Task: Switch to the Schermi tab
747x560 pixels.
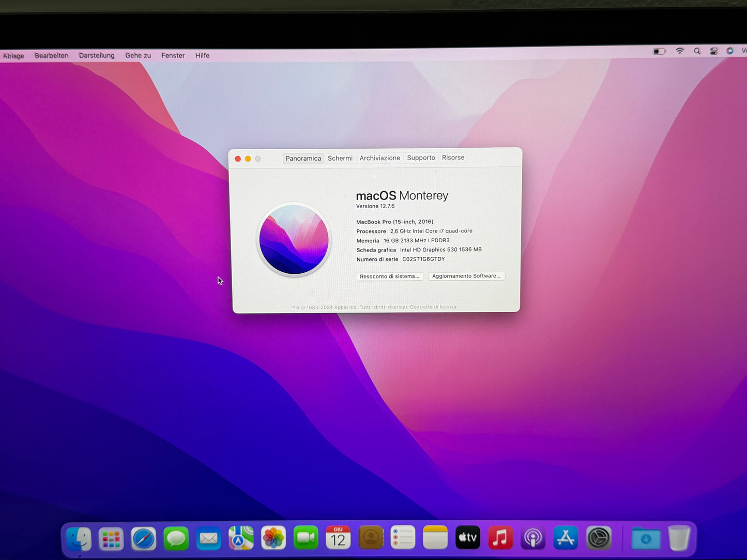Action: pos(340,158)
